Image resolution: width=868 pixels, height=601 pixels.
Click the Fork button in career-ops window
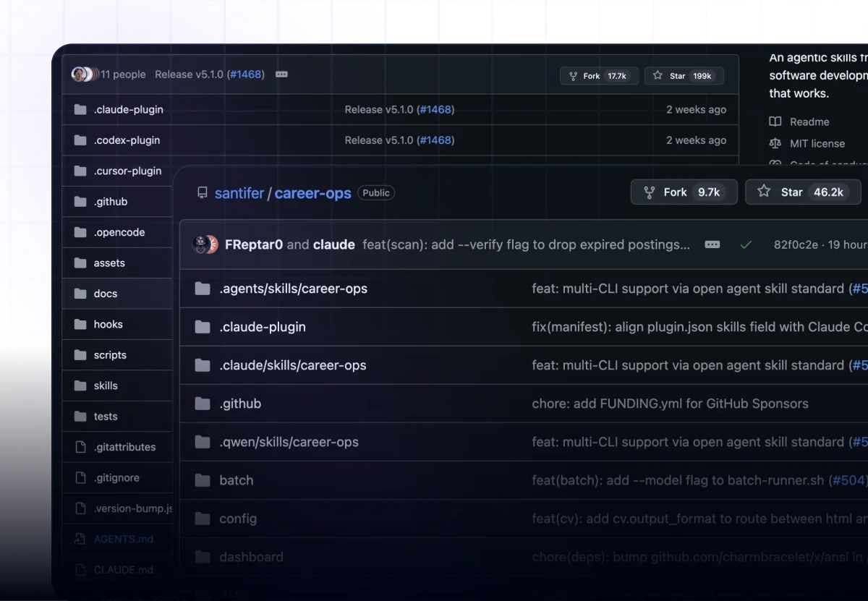coord(684,192)
